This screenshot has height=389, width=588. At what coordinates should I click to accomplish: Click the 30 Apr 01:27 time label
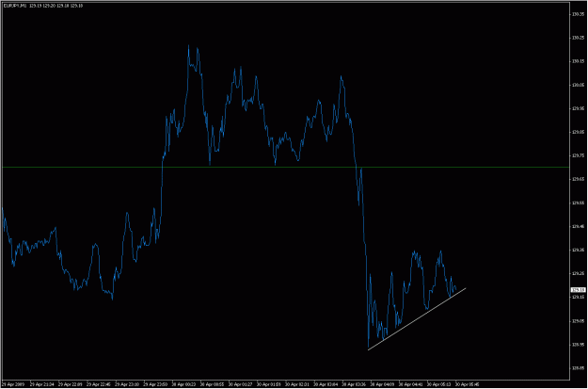tap(241, 385)
